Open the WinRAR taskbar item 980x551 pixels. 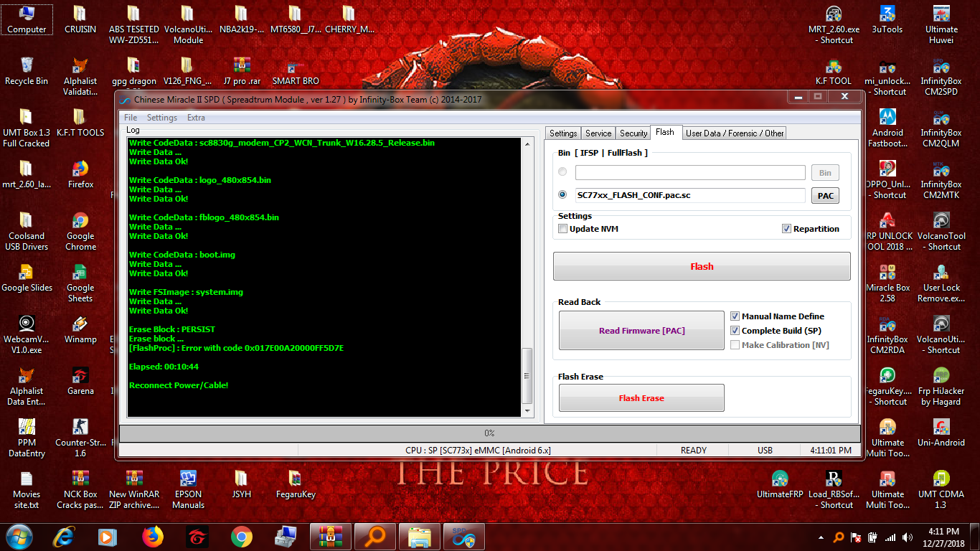click(x=330, y=537)
